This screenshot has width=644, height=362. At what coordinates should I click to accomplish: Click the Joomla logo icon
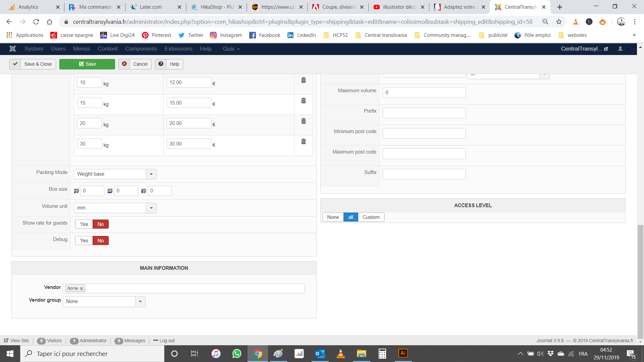pyautogui.click(x=13, y=49)
